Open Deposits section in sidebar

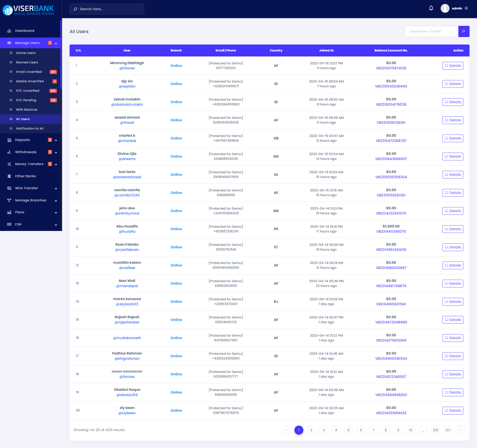tap(31, 139)
